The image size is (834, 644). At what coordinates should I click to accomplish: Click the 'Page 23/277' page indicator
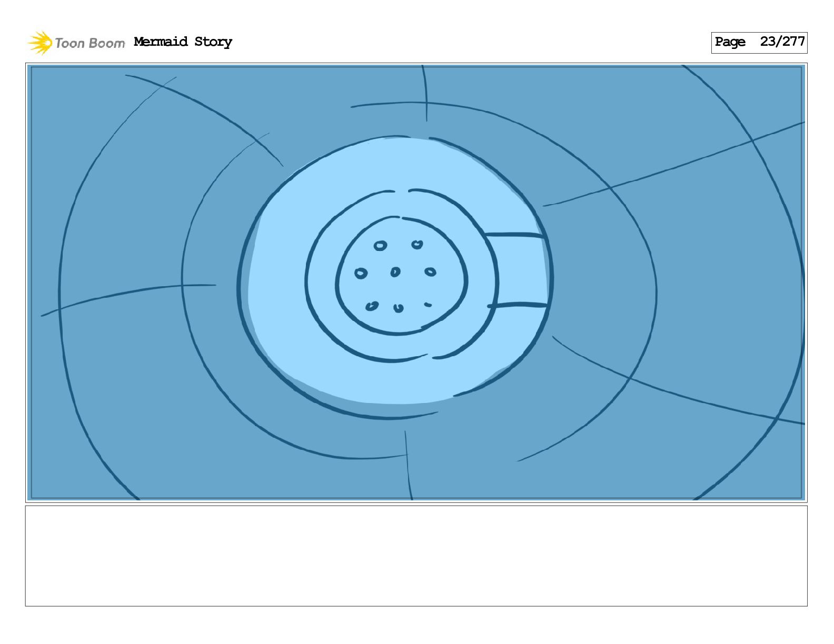[x=759, y=43]
